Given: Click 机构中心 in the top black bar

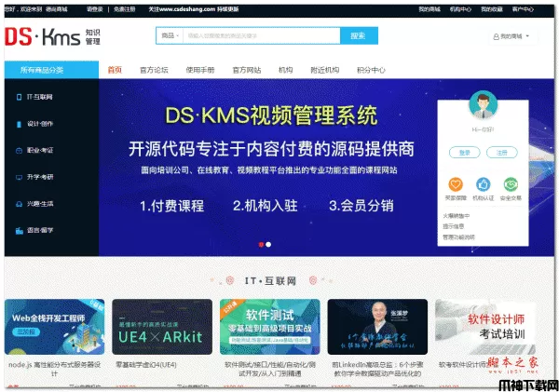Looking at the screenshot, I should pyautogui.click(x=460, y=9).
